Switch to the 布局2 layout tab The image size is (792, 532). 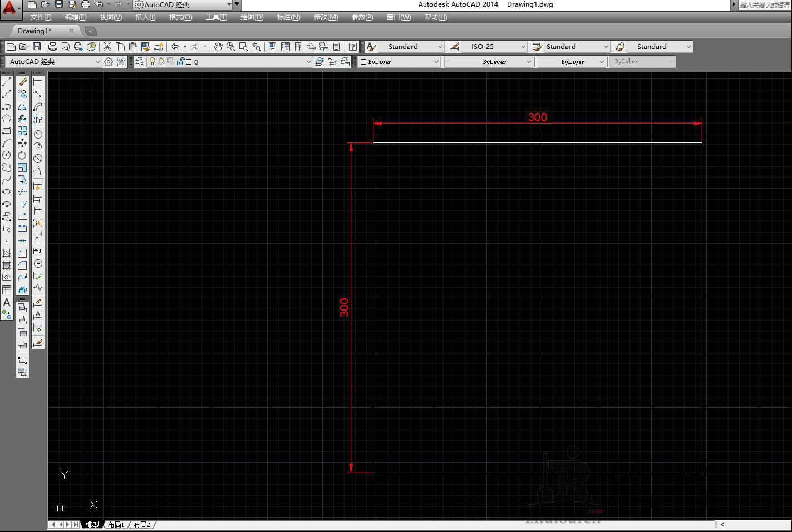coord(142,525)
